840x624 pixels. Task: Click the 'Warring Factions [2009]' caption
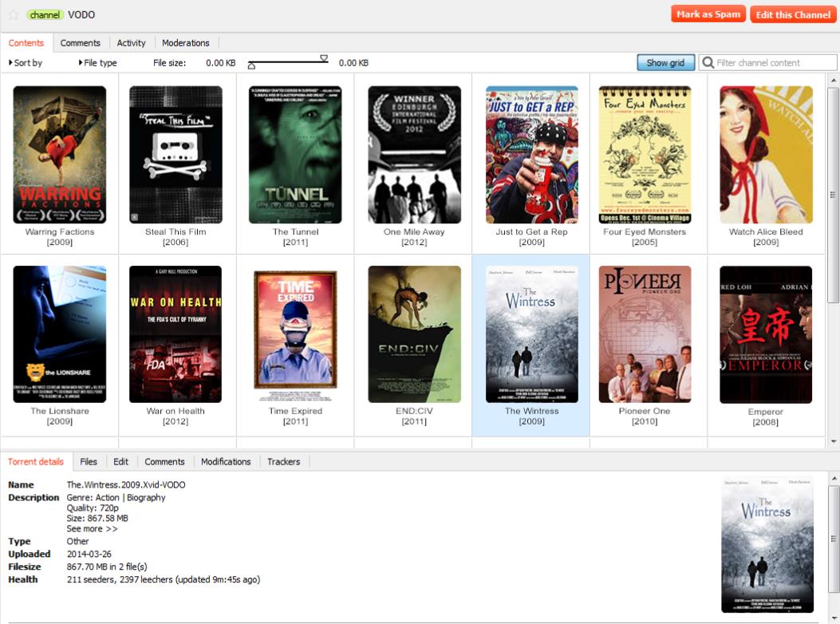coord(60,237)
